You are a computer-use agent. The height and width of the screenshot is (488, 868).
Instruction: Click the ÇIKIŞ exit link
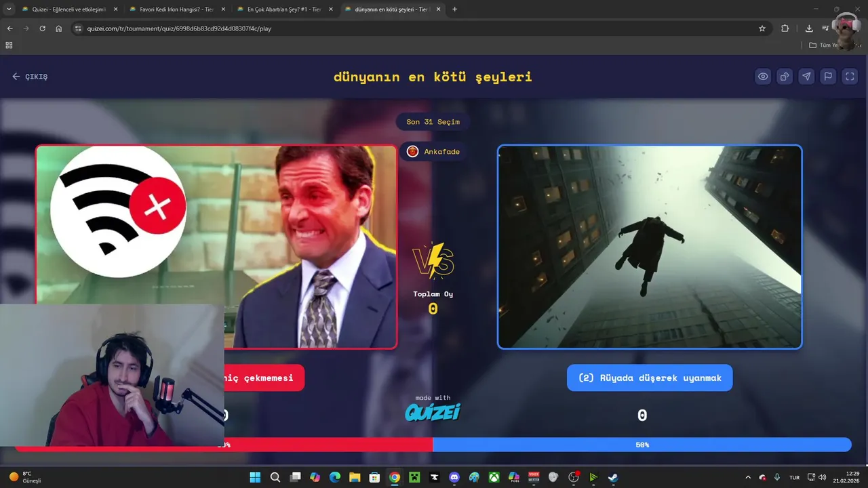tap(30, 77)
